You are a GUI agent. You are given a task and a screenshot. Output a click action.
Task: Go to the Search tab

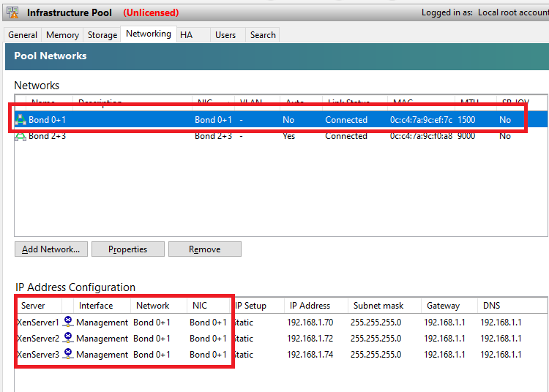(263, 35)
